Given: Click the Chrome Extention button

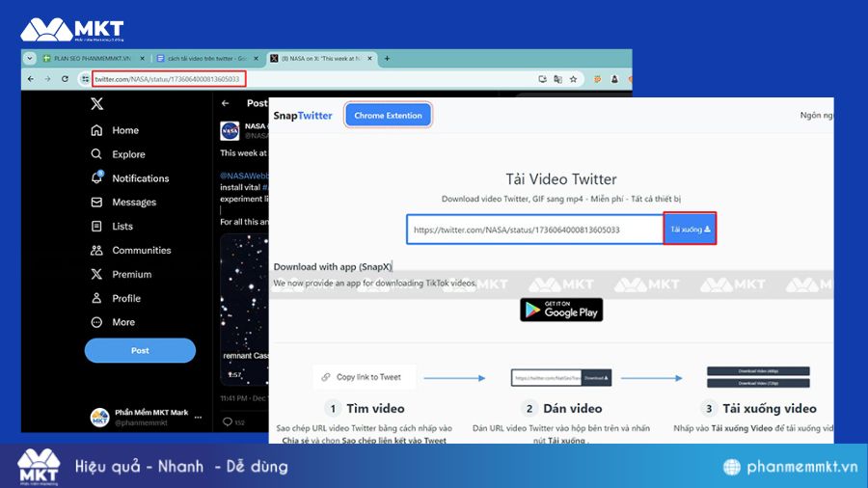Looking at the screenshot, I should pyautogui.click(x=388, y=115).
